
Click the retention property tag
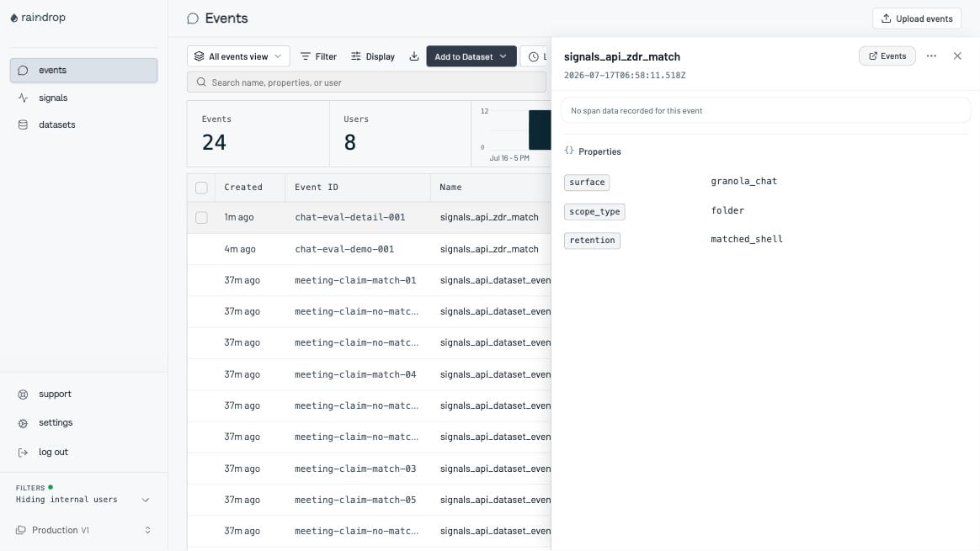tap(592, 240)
